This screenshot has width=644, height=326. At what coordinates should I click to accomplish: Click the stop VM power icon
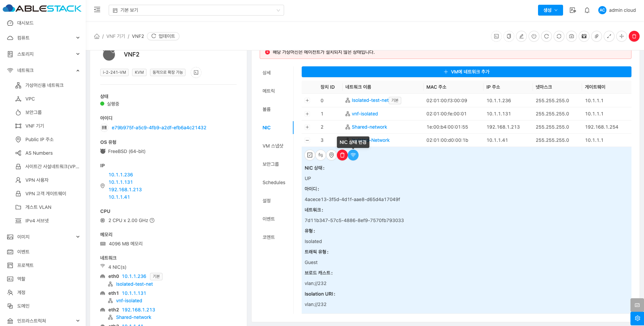point(534,36)
